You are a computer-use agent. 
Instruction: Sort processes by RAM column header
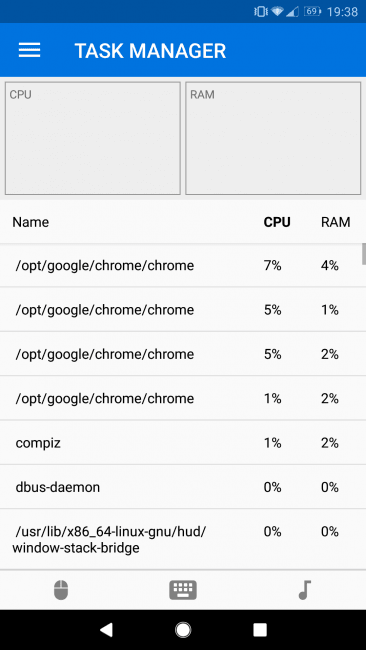point(335,222)
